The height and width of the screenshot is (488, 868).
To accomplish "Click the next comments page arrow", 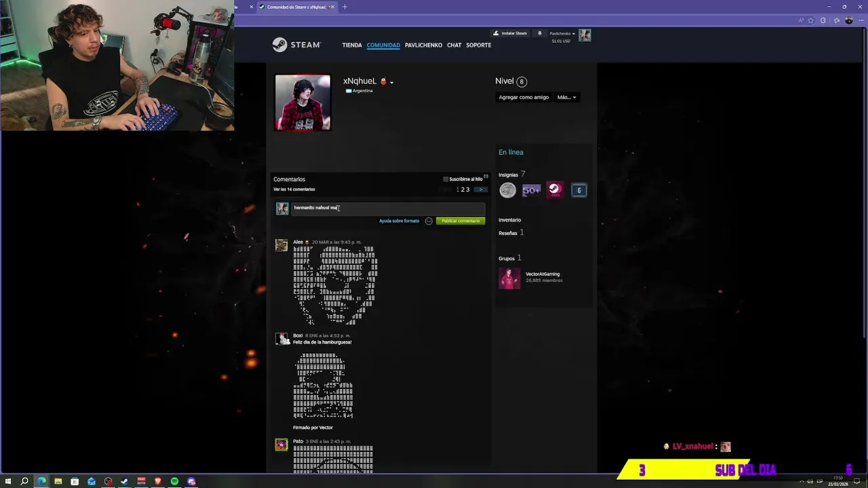I will (x=480, y=190).
